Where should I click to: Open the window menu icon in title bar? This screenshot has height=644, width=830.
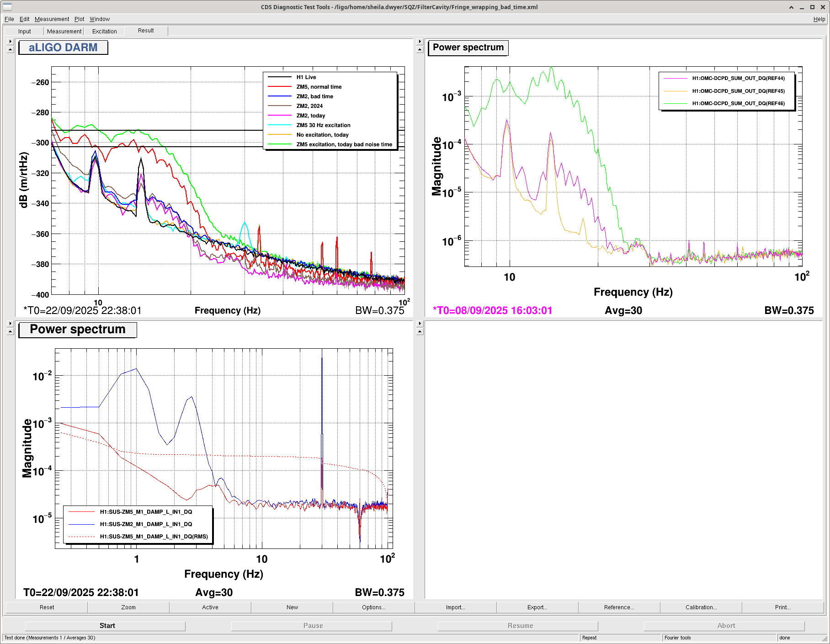(8, 7)
